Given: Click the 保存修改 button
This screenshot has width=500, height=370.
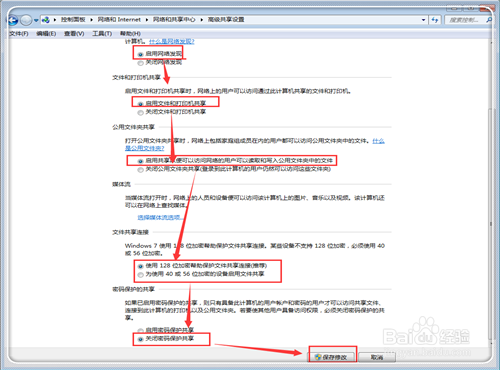Looking at the screenshot, I should (332, 357).
